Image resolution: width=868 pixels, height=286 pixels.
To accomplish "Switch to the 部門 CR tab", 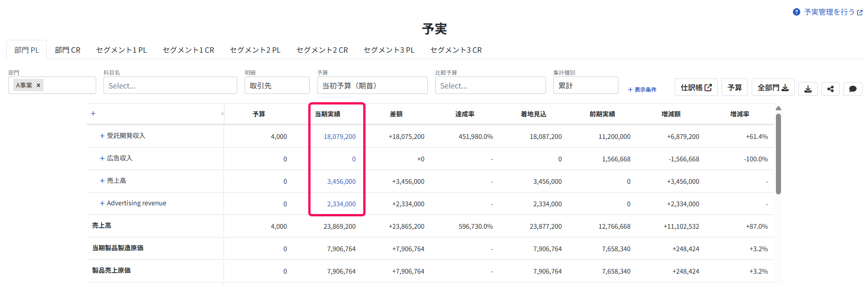I will click(68, 50).
